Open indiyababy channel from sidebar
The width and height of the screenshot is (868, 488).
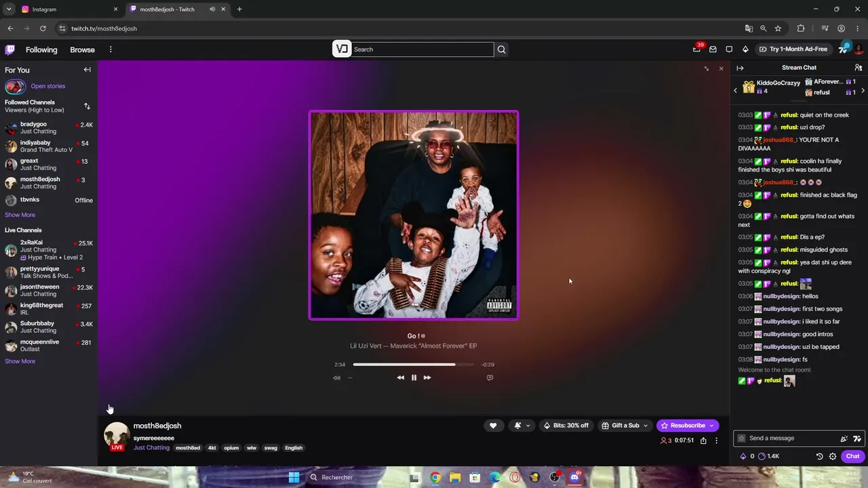(x=49, y=146)
